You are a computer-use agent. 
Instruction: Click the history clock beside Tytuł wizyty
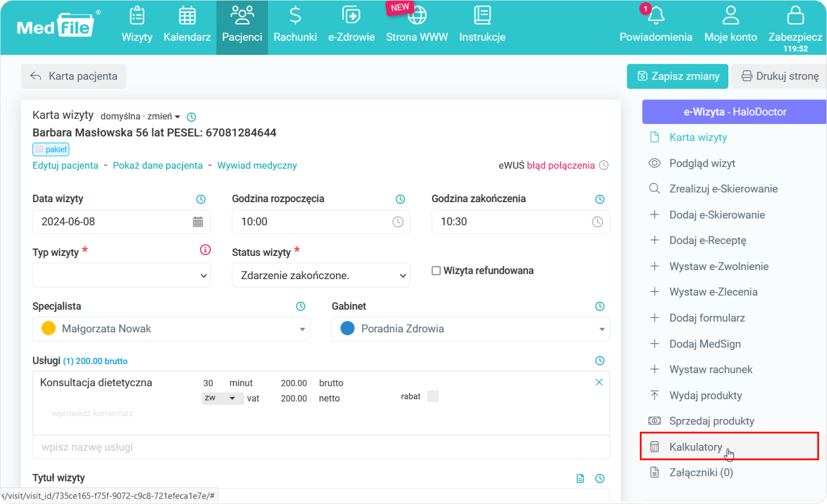599,479
